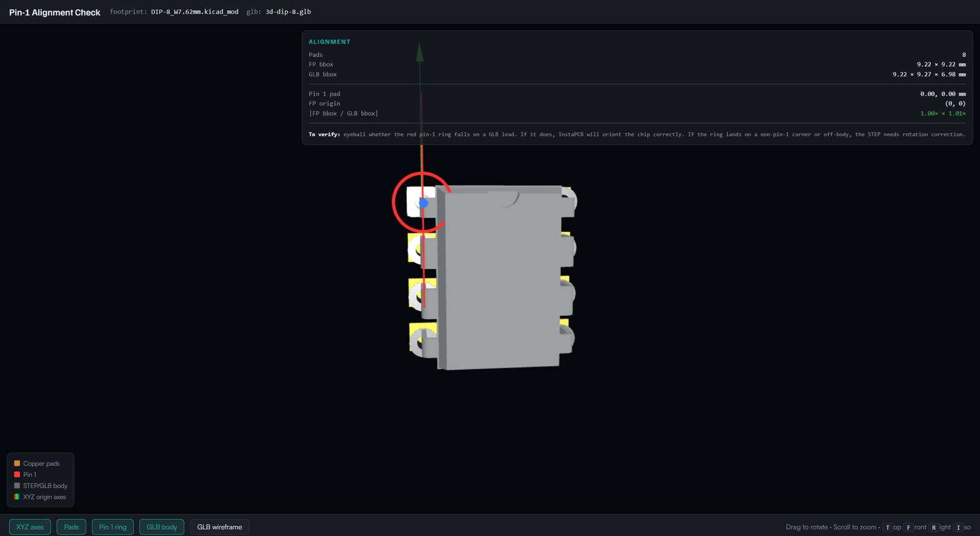Click the red Pin 1 legend swatch
980x536 pixels.
click(17, 475)
